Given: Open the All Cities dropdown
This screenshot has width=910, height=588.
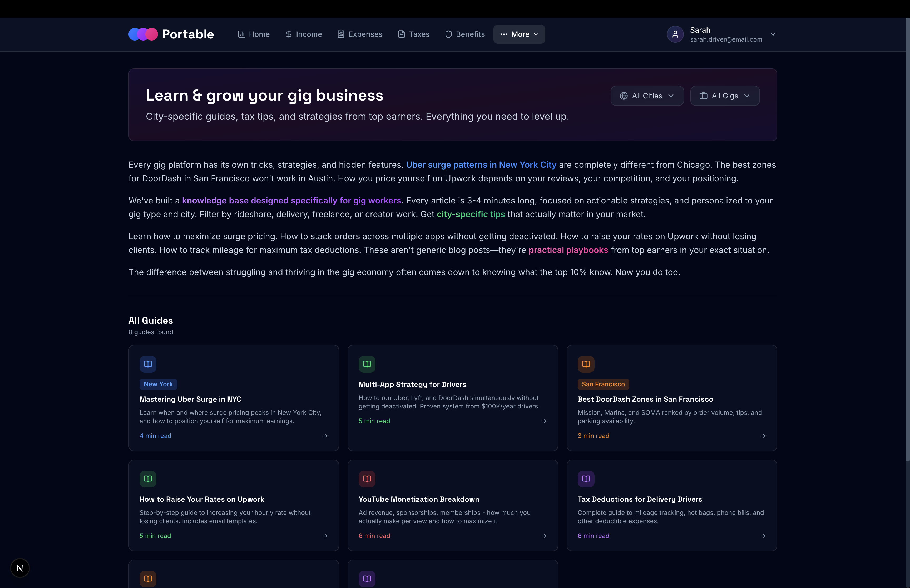Looking at the screenshot, I should tap(647, 96).
